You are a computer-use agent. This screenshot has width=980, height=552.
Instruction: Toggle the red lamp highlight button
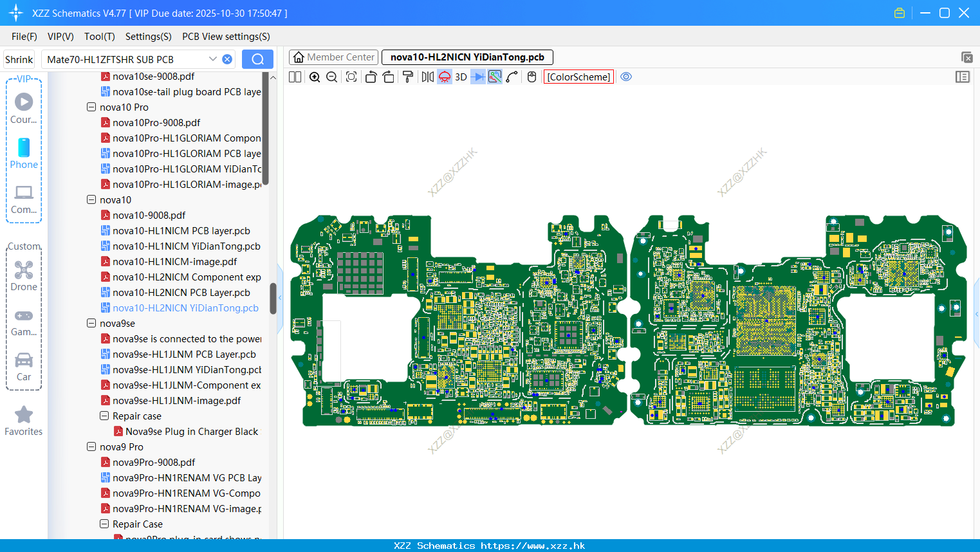point(445,77)
